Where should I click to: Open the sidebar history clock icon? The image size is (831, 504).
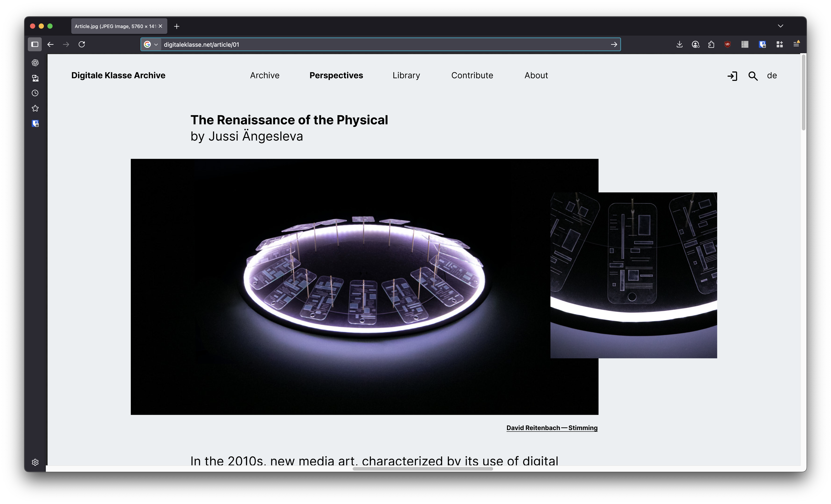pos(35,93)
